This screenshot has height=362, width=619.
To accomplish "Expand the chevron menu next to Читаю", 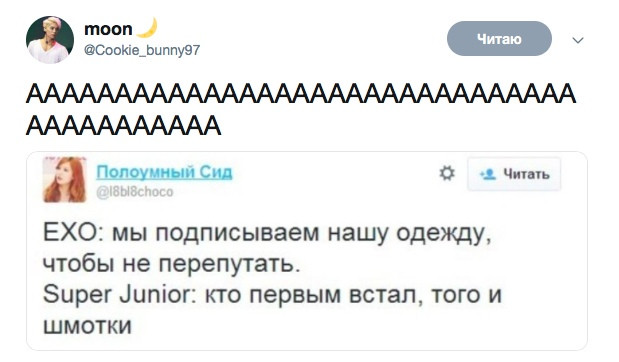I will coord(578,40).
